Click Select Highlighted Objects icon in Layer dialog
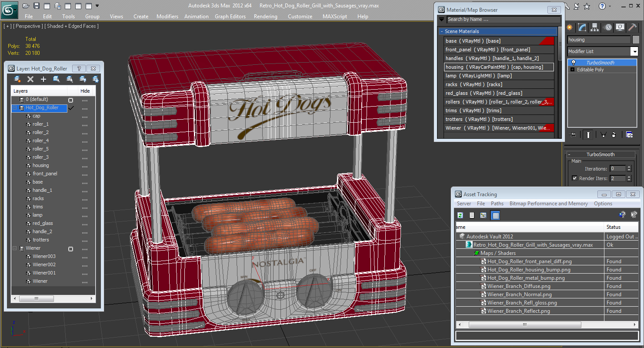Viewport: 644px width, 348px height. (57, 79)
